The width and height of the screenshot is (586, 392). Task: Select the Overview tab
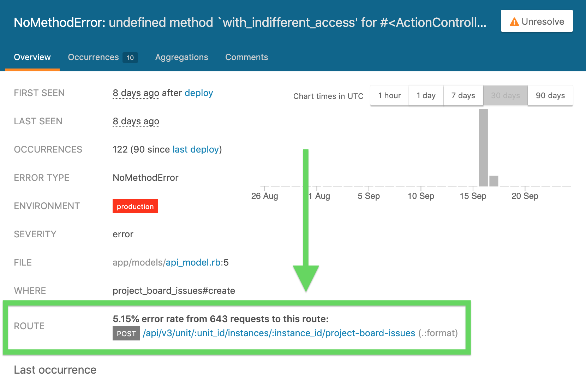tap(32, 57)
